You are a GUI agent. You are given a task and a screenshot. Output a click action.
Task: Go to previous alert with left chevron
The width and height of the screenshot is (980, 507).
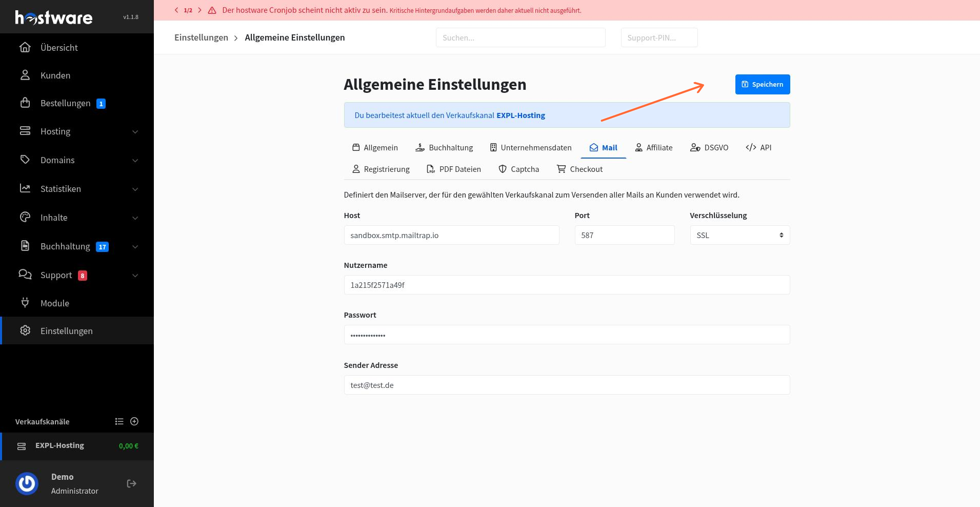click(176, 10)
